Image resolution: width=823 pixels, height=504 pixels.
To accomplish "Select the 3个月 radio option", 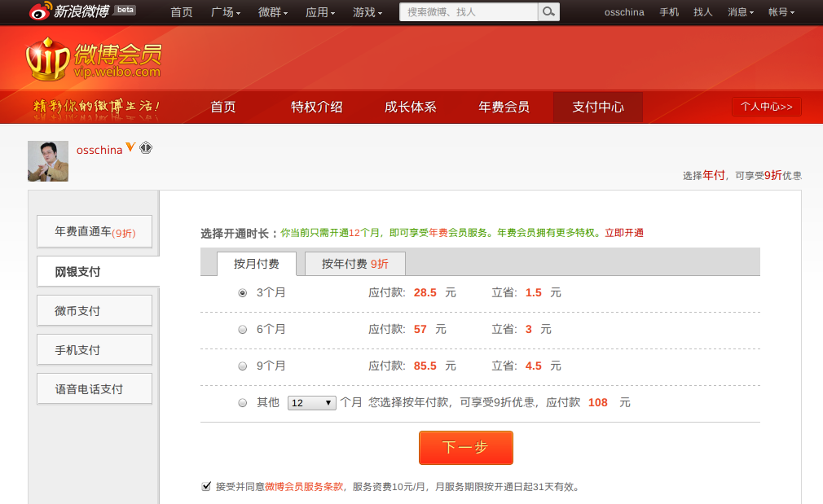I will [243, 293].
